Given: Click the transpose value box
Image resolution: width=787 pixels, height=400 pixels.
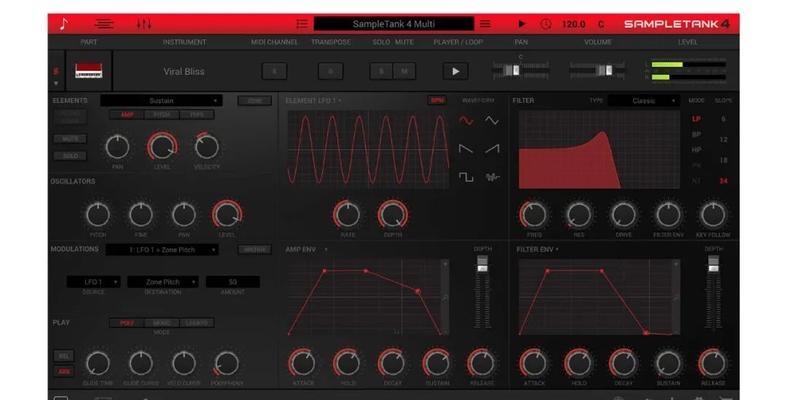Looking at the screenshot, I should pyautogui.click(x=331, y=71).
